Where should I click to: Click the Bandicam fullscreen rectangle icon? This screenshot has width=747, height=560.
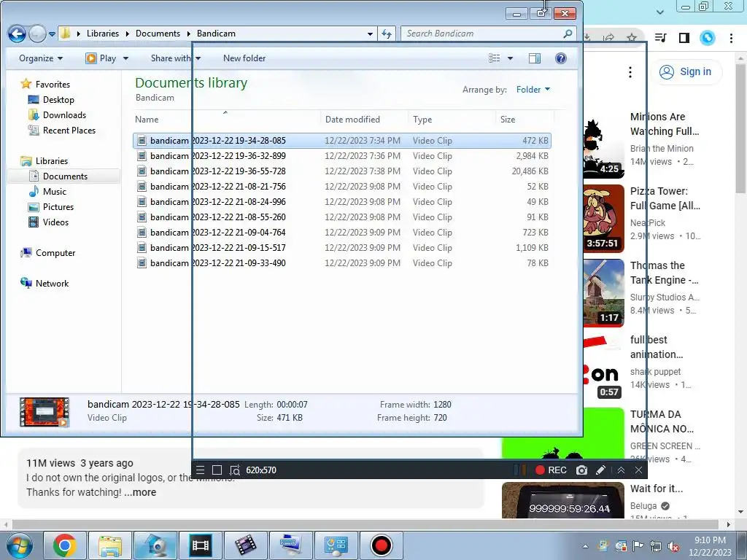pyautogui.click(x=217, y=470)
